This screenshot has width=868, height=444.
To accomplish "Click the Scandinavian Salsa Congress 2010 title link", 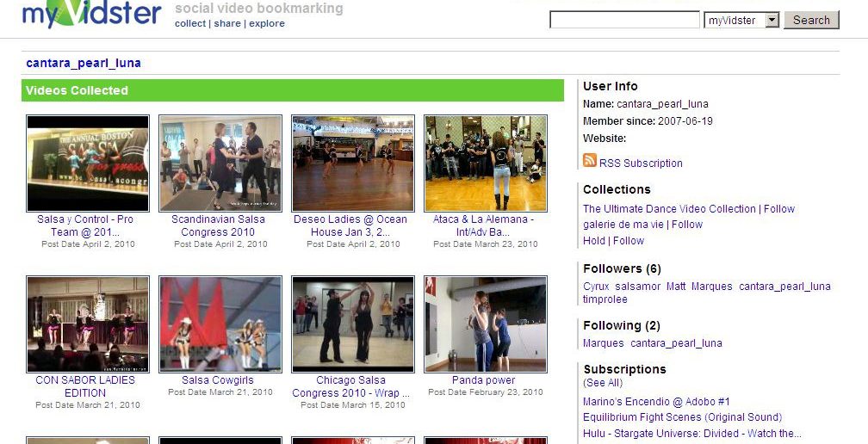I will point(218,225).
